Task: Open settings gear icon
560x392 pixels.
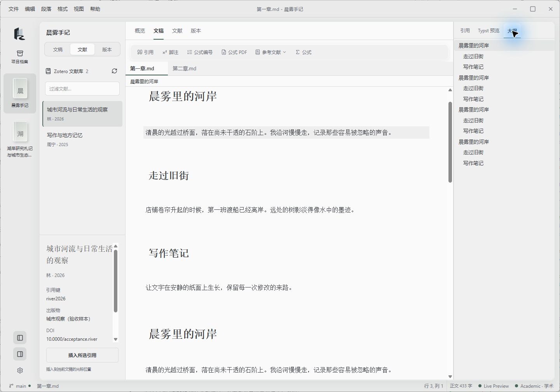Action: point(20,371)
